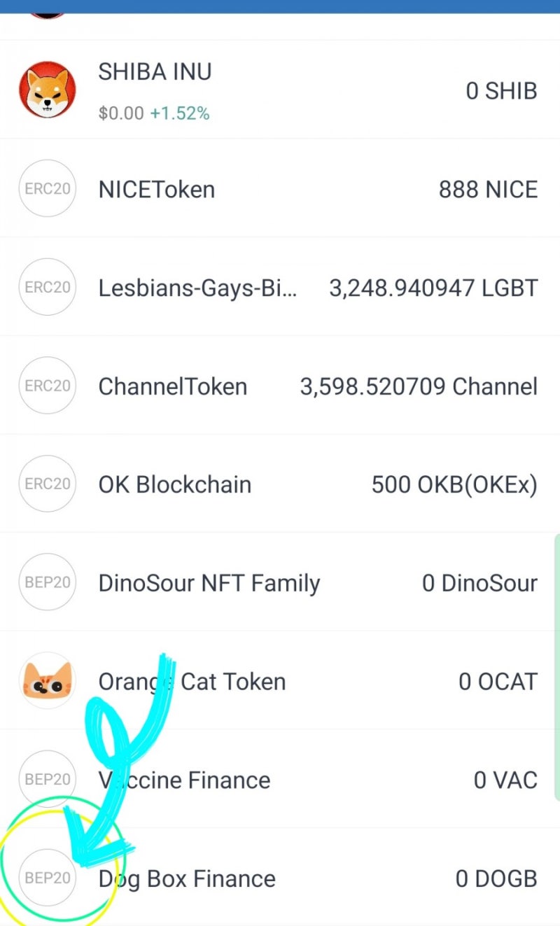Select the 3,248.940947 LGBT balance
Image resolution: width=560 pixels, height=926 pixels.
click(433, 288)
